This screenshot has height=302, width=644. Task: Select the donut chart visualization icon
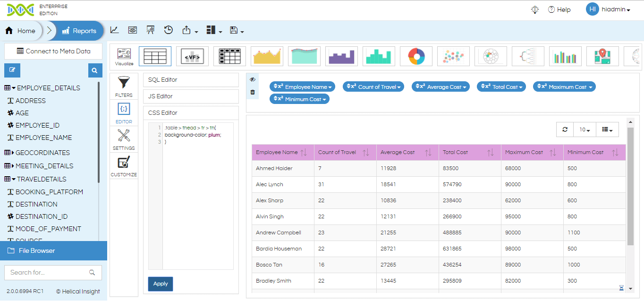[x=416, y=56]
